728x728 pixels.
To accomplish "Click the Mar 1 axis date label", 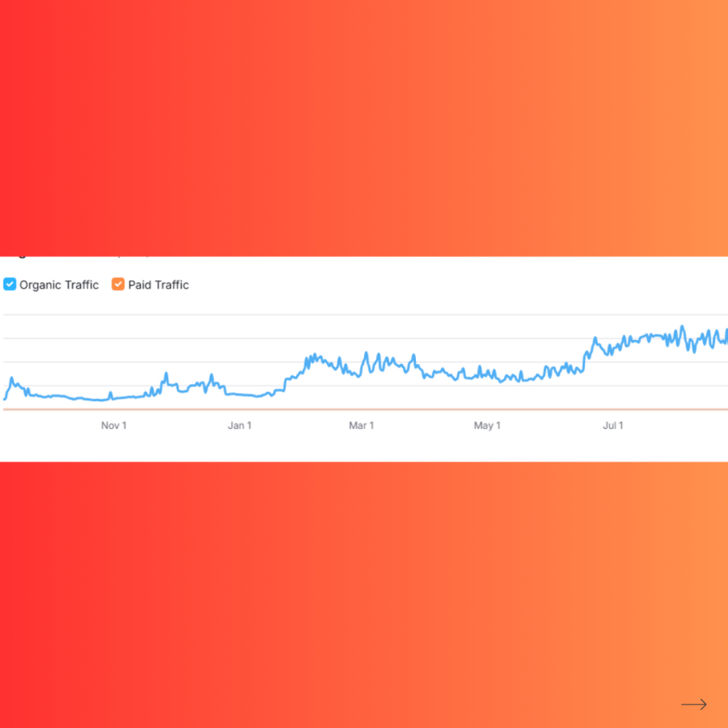I will coord(361,426).
